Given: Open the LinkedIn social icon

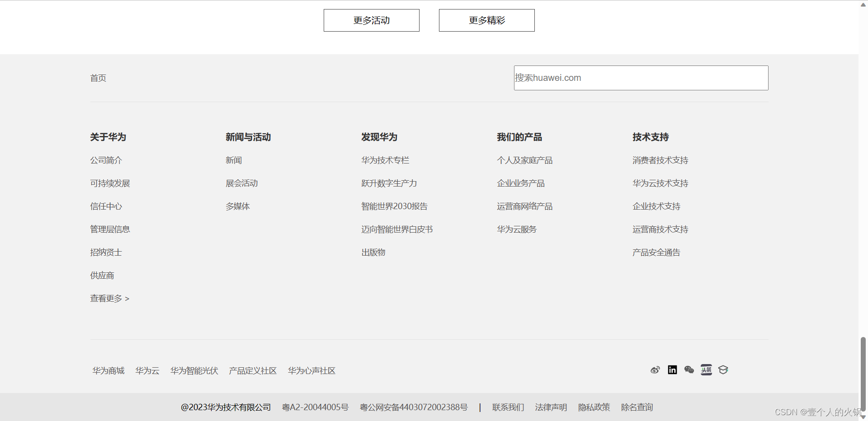Looking at the screenshot, I should 672,370.
